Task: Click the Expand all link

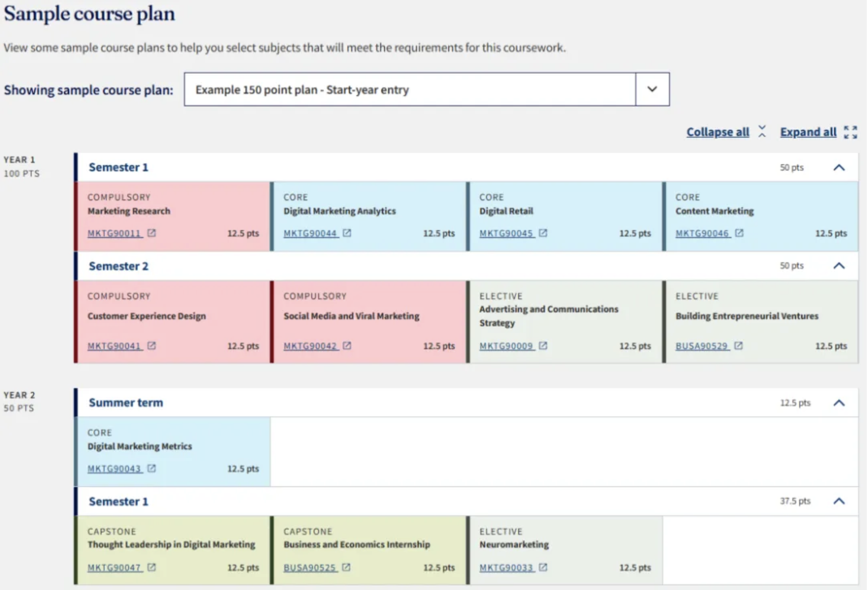Action: pos(808,132)
